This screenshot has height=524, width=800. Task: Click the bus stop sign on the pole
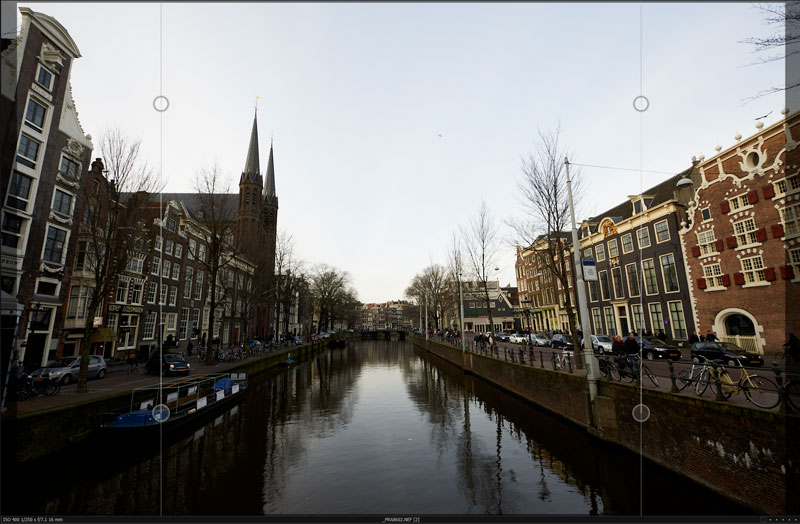pos(589,270)
